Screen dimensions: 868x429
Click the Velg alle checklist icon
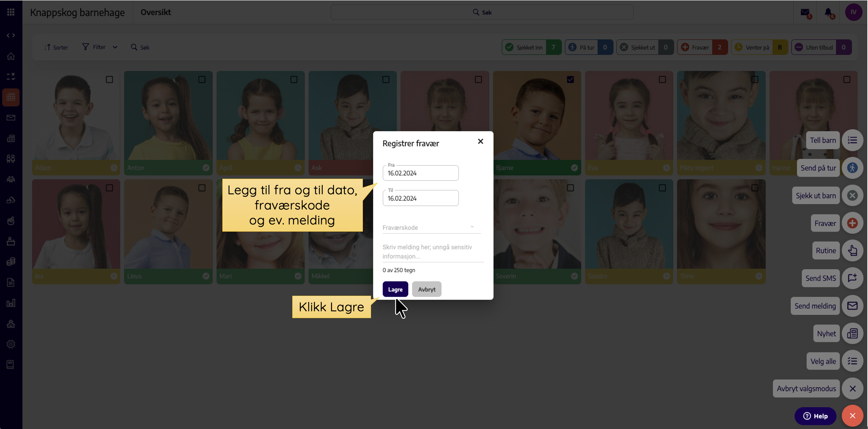(x=852, y=361)
